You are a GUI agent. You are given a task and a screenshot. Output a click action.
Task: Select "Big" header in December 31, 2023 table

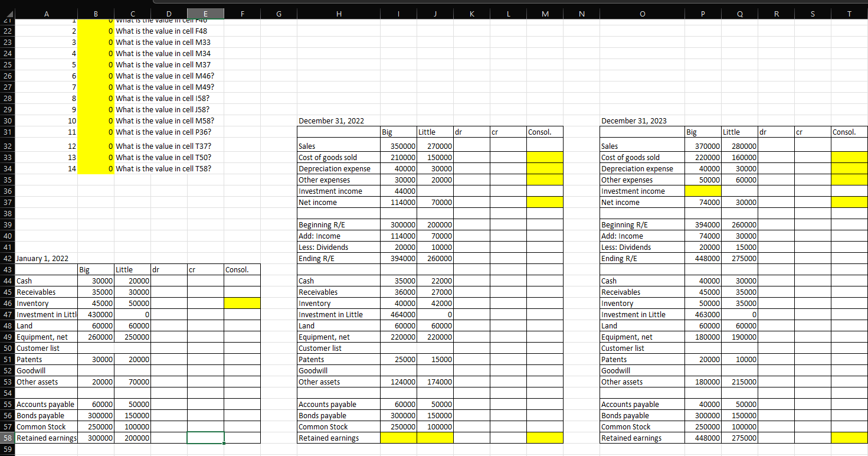coord(692,132)
